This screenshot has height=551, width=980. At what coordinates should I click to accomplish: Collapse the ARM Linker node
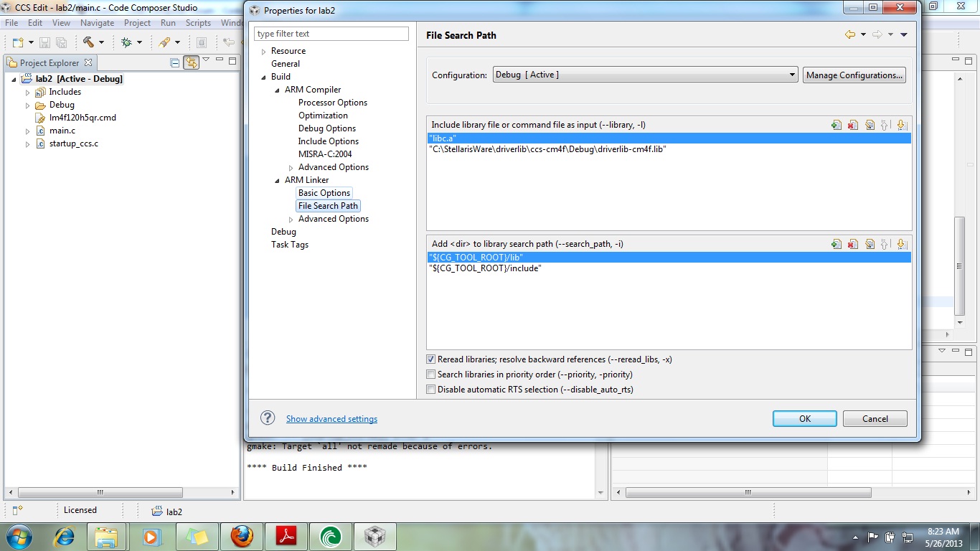[x=278, y=181]
